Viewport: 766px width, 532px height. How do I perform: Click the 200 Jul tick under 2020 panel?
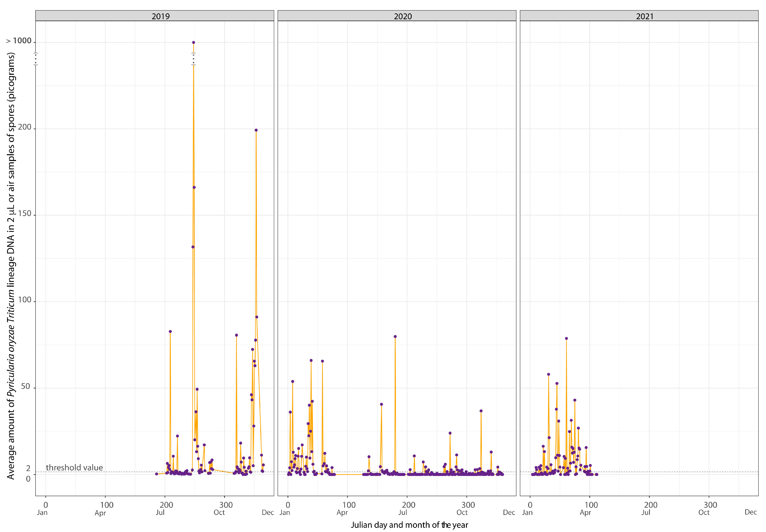click(409, 505)
